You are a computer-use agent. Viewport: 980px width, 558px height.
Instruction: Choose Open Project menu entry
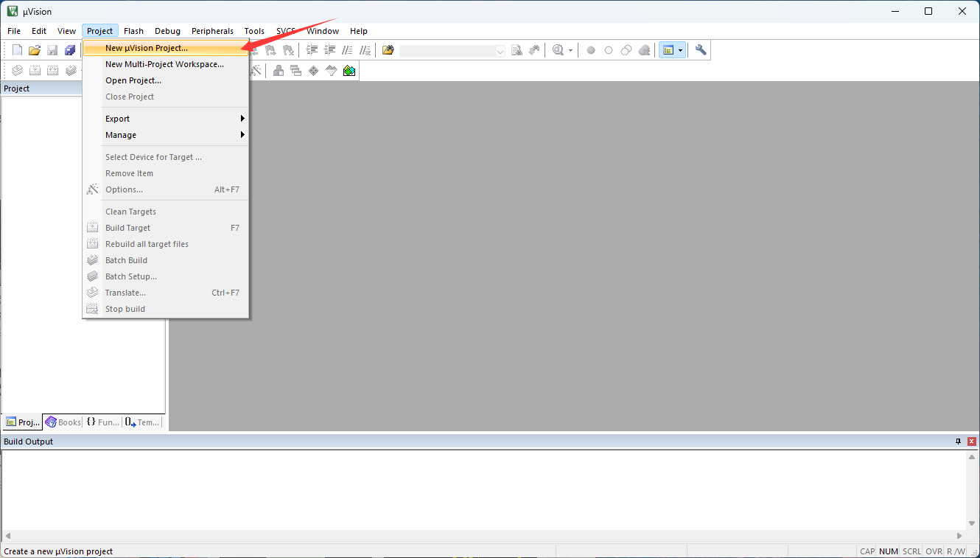[166, 80]
